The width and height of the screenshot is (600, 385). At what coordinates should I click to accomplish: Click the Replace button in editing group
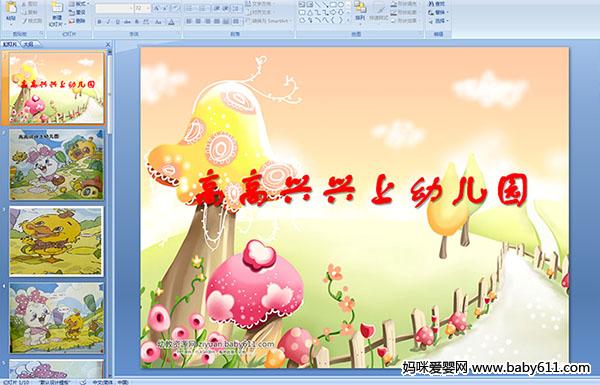(x=437, y=12)
